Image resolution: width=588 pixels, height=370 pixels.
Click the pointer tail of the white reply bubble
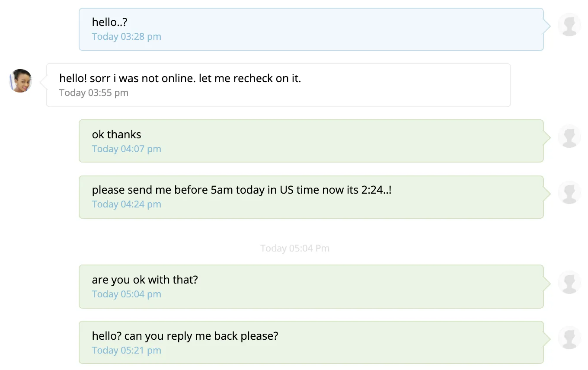click(43, 82)
